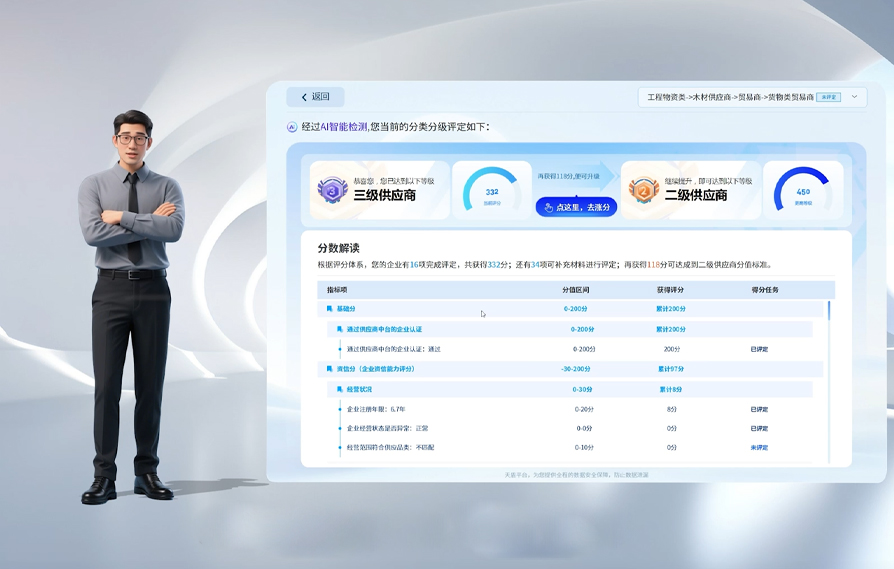Click the 企业经营状态是否异常：正常 item
The image size is (894, 569).
[387, 428]
